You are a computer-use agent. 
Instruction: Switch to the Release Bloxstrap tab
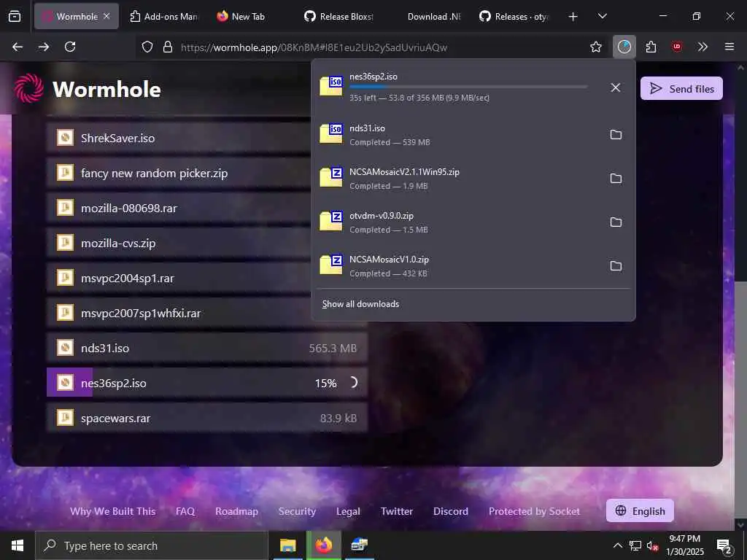point(339,16)
